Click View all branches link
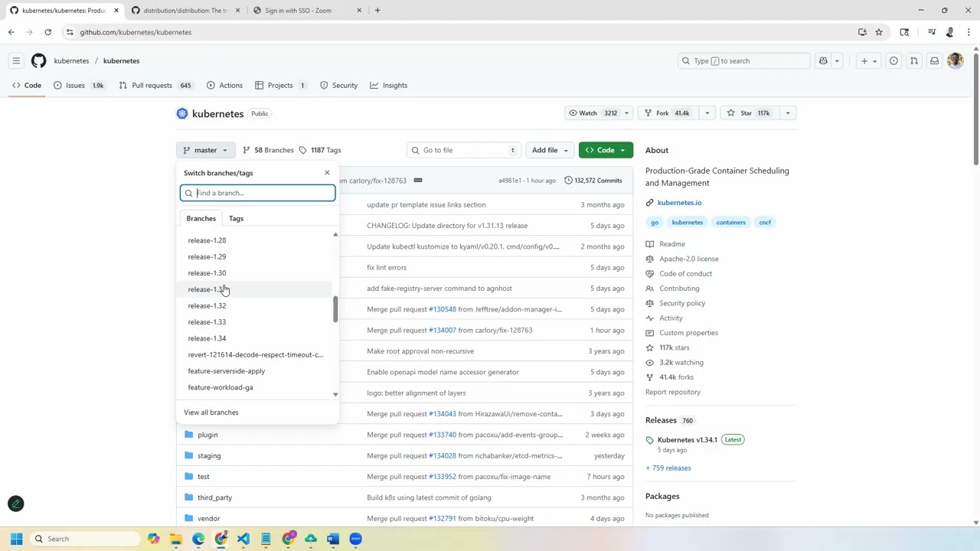Image resolution: width=980 pixels, height=551 pixels. coord(211,412)
